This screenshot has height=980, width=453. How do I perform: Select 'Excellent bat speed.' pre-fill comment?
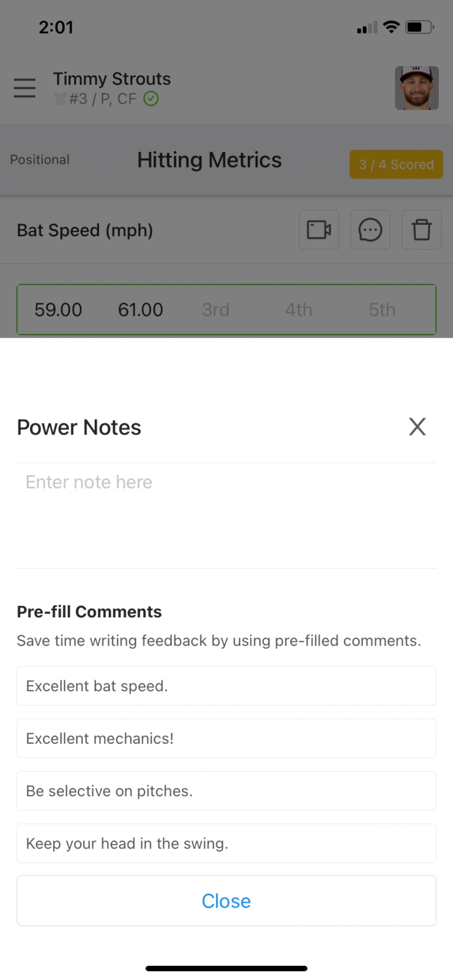pyautogui.click(x=226, y=686)
